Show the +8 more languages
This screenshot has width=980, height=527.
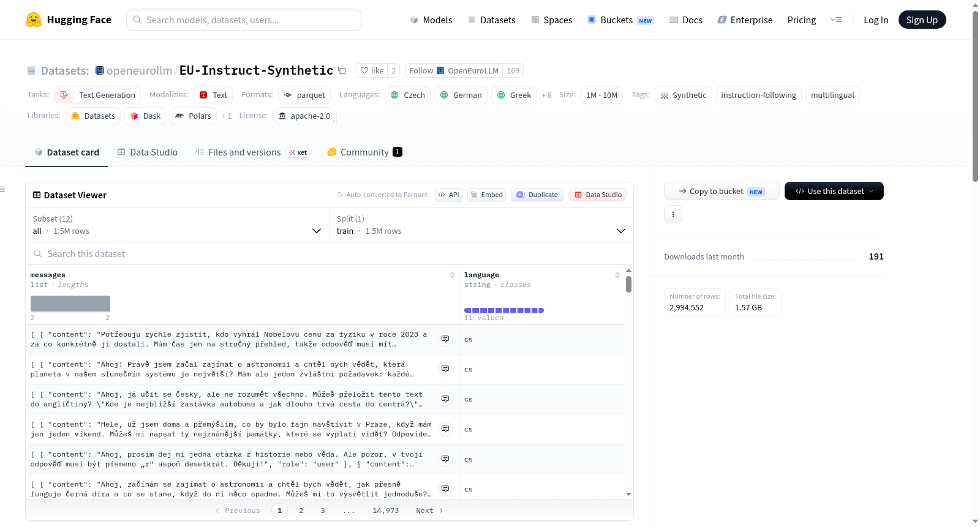546,95
